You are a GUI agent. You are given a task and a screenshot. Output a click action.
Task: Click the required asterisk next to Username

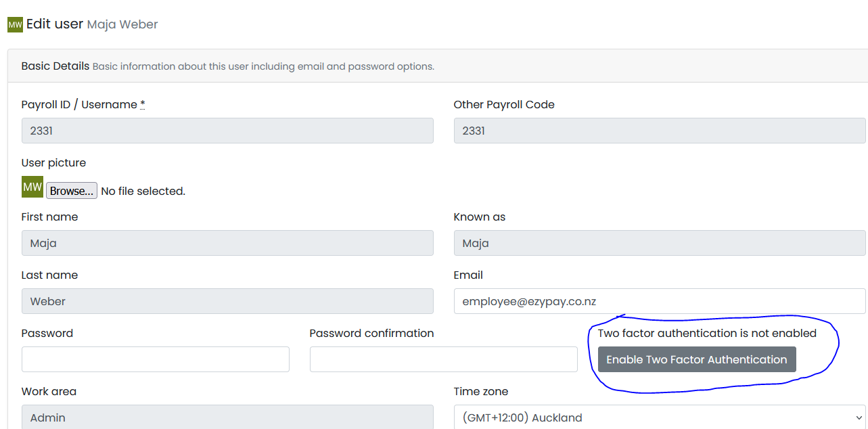[x=143, y=104]
